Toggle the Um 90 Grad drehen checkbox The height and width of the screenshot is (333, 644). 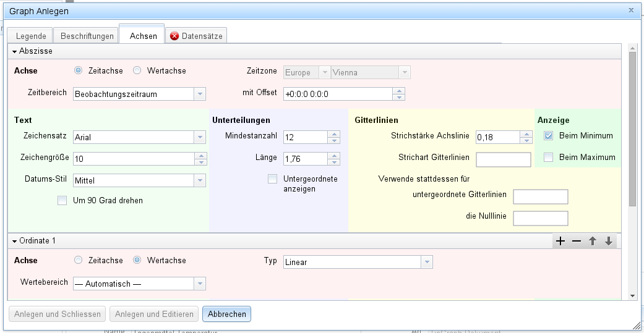pyautogui.click(x=62, y=201)
